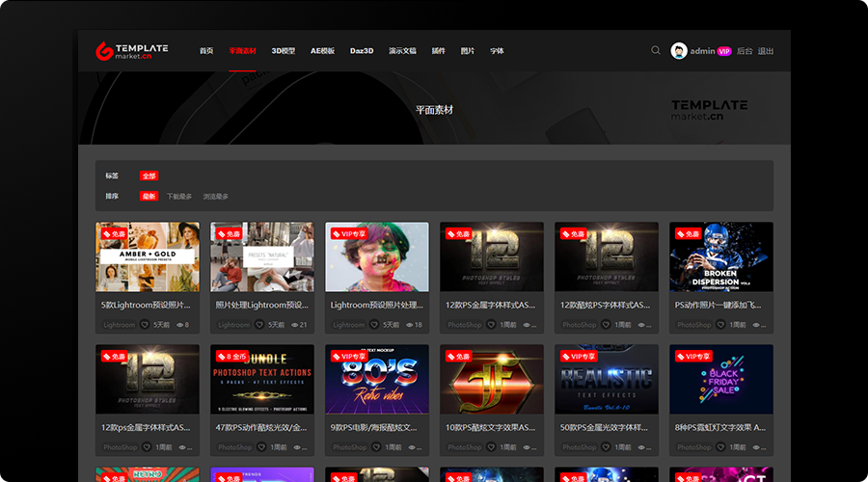Click Lightroom tag on 5款Lightroom预设照片 card
The width and height of the screenshot is (868, 482).
tap(119, 325)
